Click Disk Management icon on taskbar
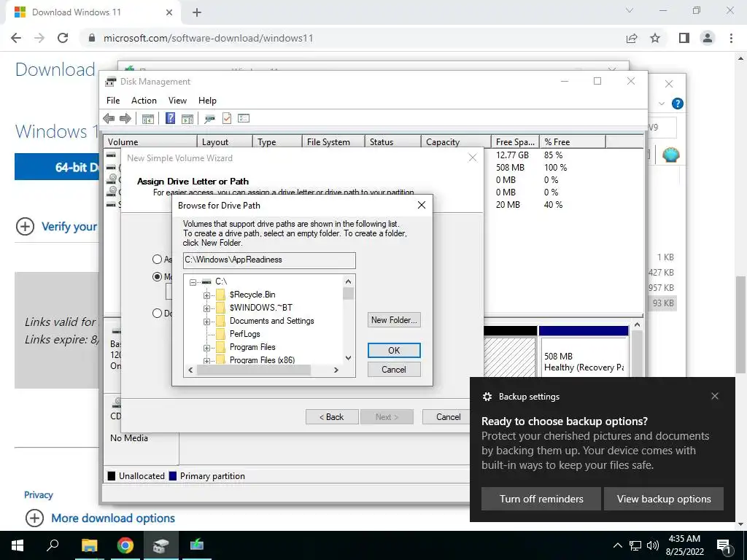The width and height of the screenshot is (747, 560). coord(161,545)
